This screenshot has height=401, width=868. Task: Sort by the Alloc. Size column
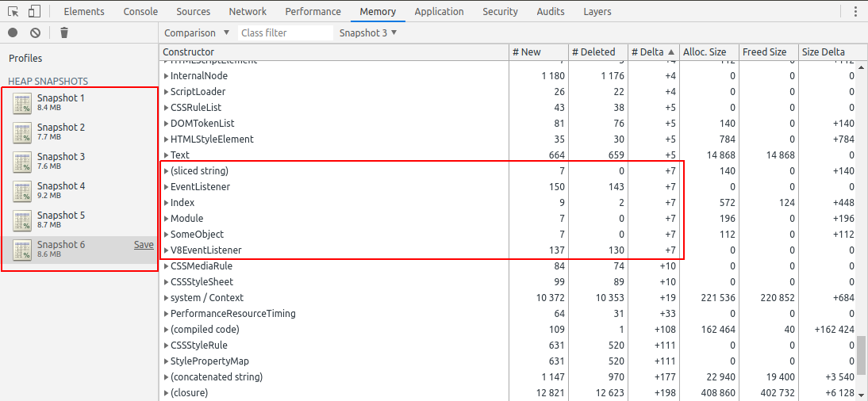coord(705,52)
